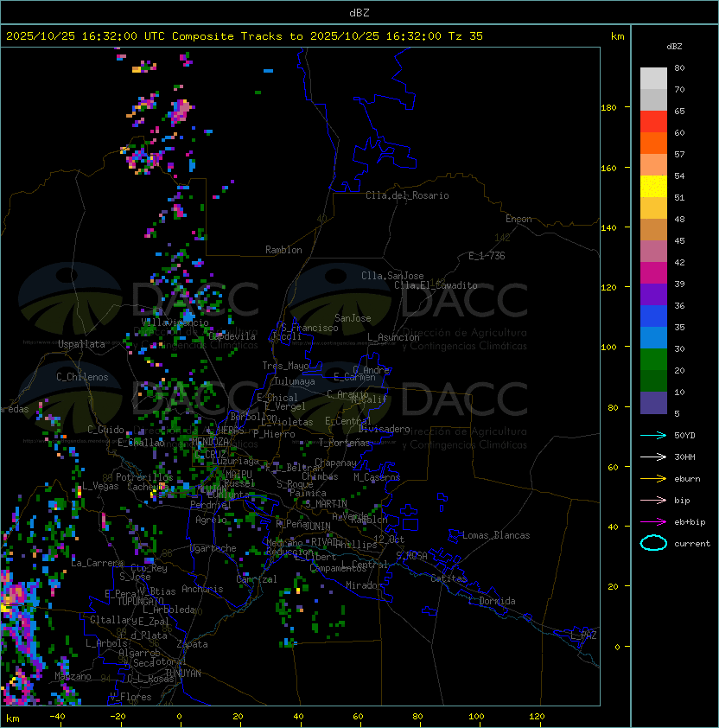Pick the magenta 39-42 dBZ swatch

coord(653,272)
